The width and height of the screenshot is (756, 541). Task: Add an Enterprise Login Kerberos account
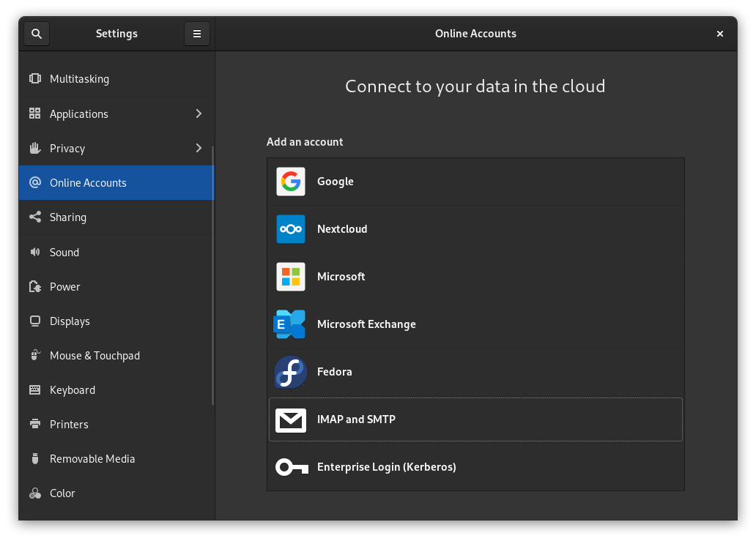click(x=475, y=466)
